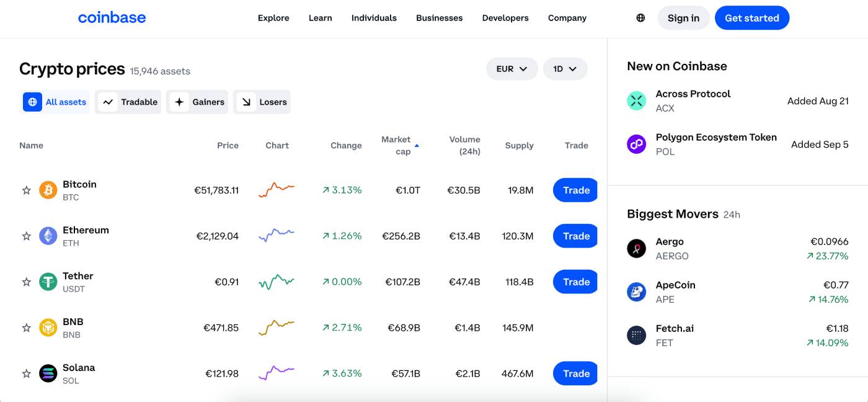The width and height of the screenshot is (868, 402).
Task: Open the language globe icon
Action: pyautogui.click(x=640, y=18)
